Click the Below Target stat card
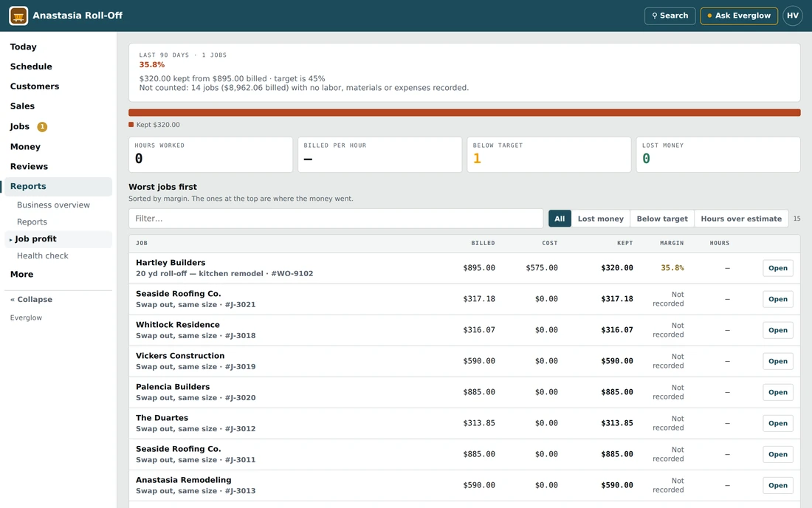This screenshot has width=812, height=508. click(549, 154)
